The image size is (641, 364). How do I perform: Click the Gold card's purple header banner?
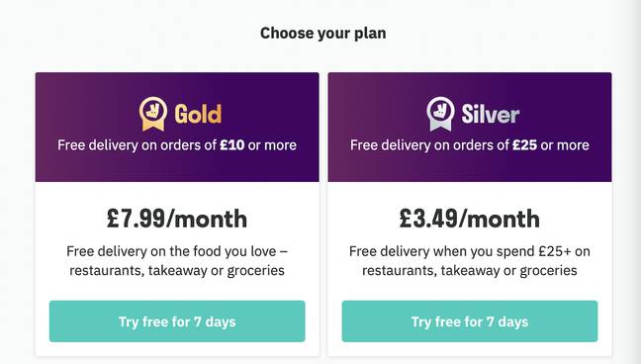coord(177,128)
